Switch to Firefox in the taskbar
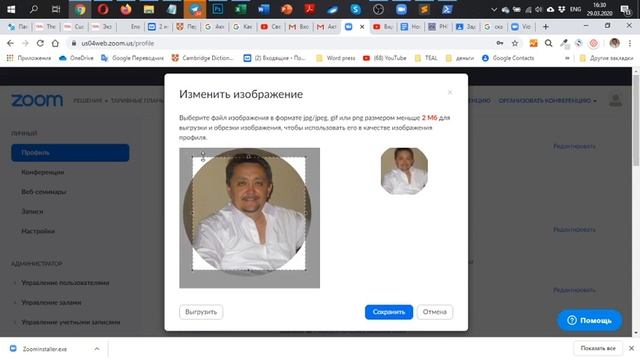640x360 pixels. pyautogui.click(x=126, y=9)
